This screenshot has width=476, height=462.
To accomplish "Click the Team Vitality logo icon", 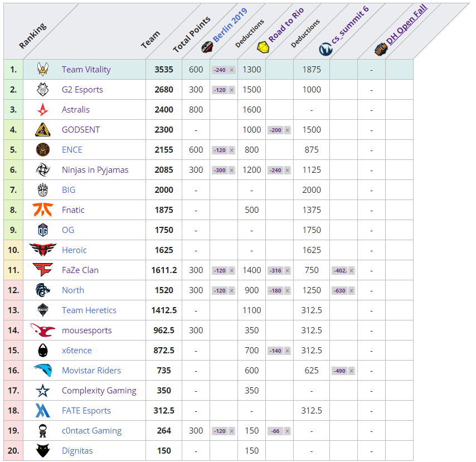I will (43, 70).
